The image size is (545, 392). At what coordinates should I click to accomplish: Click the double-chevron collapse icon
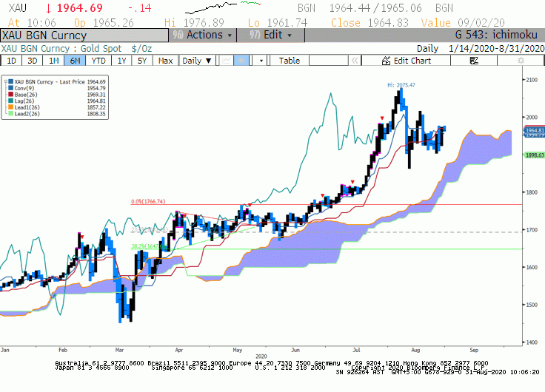point(355,61)
